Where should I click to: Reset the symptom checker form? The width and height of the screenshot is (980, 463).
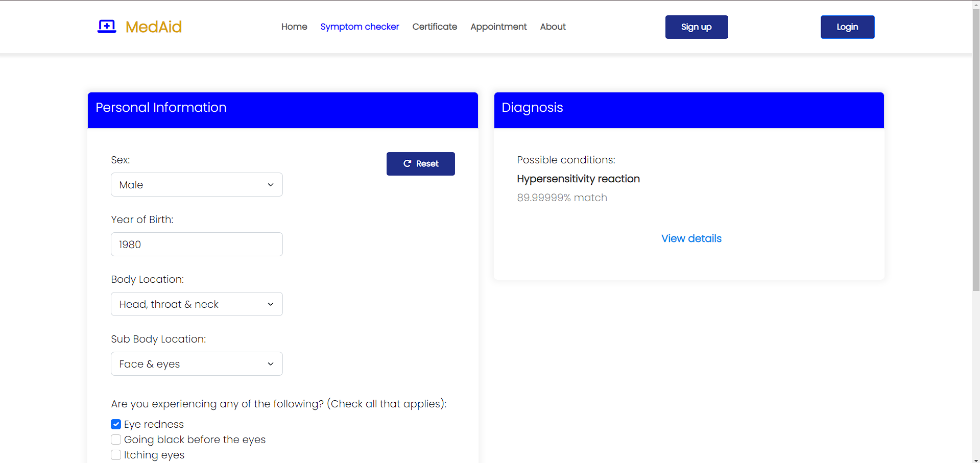[421, 164]
